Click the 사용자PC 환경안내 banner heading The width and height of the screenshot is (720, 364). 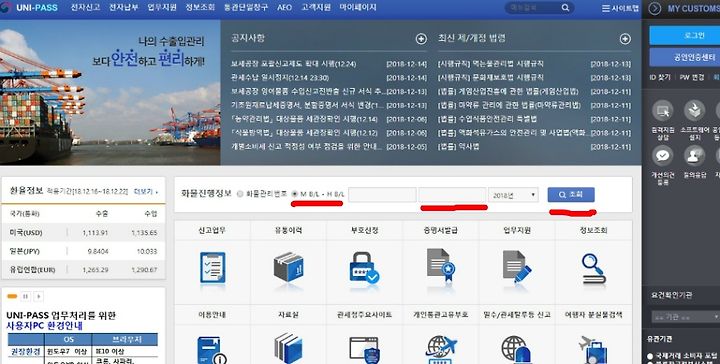pos(45,326)
